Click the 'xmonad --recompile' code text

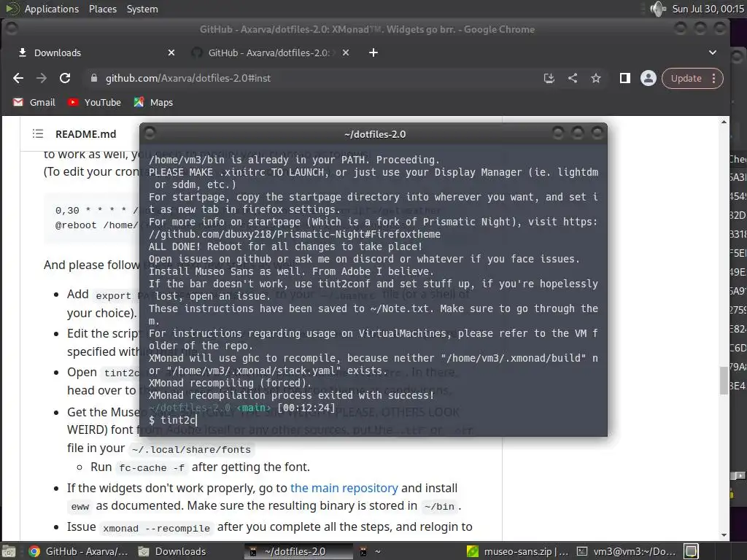156,529
